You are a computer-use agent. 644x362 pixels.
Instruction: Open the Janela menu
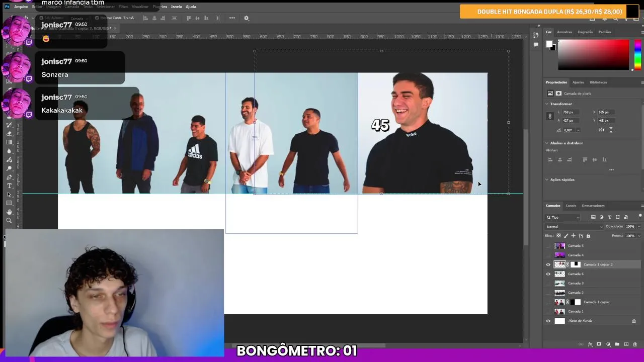point(176,7)
